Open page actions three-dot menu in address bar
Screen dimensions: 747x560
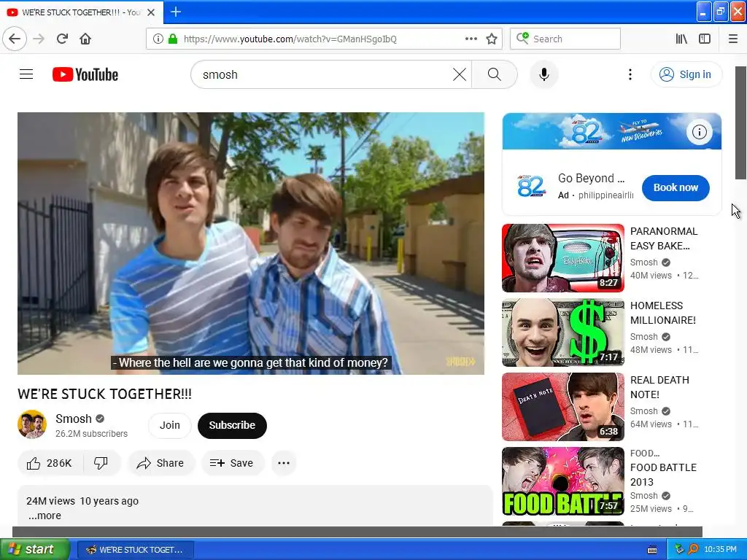click(471, 39)
